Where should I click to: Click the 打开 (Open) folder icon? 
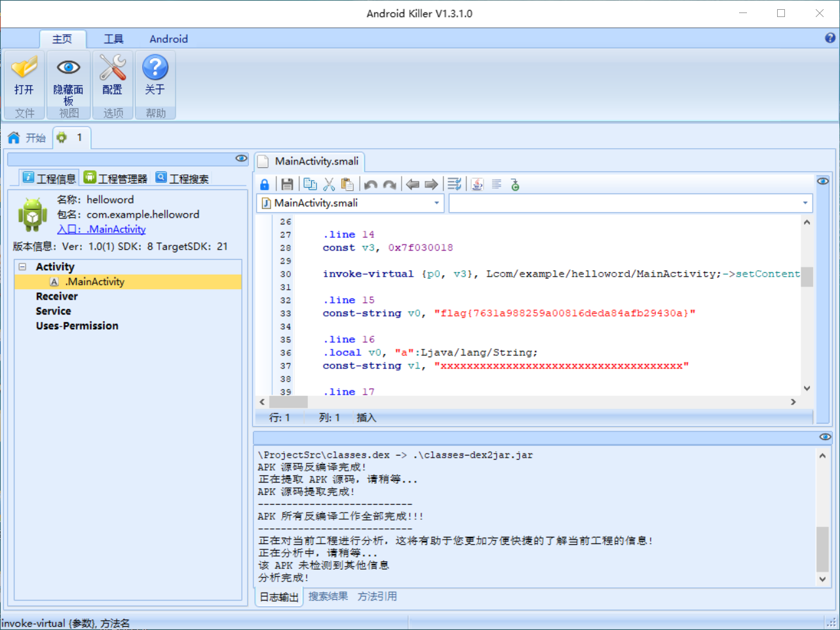[24, 67]
